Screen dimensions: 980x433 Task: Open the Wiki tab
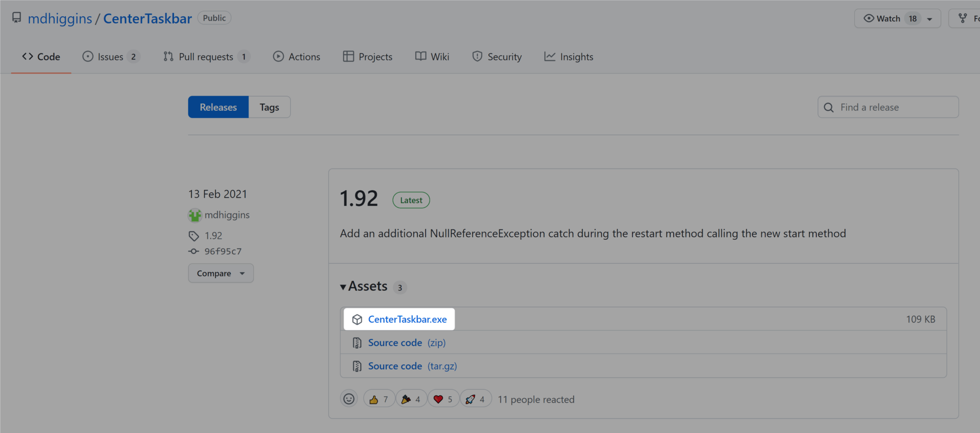(432, 57)
